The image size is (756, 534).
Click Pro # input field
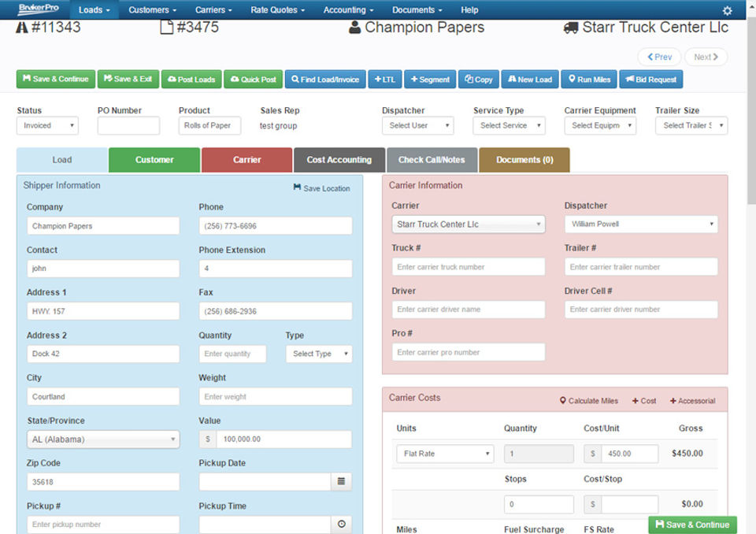pyautogui.click(x=468, y=352)
